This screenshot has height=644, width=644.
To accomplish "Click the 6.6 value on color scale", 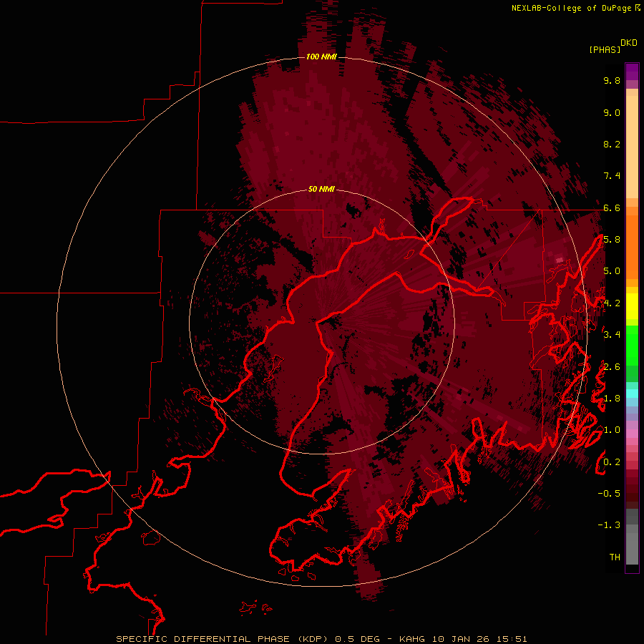I will pyautogui.click(x=612, y=208).
